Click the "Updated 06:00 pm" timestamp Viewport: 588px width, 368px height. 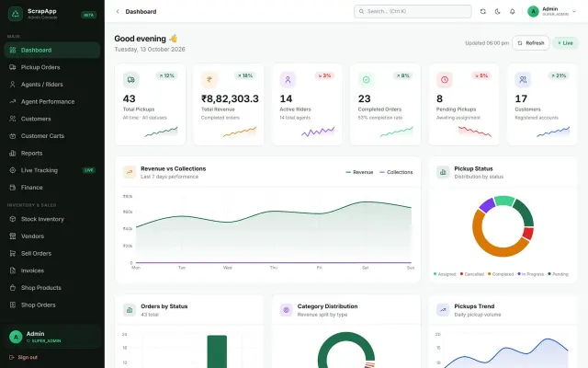click(487, 43)
